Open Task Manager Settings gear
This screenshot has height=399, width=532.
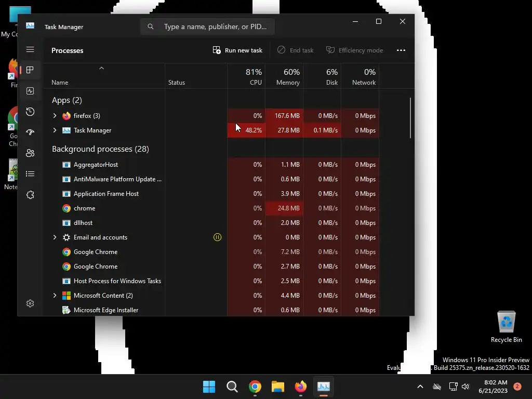point(30,303)
